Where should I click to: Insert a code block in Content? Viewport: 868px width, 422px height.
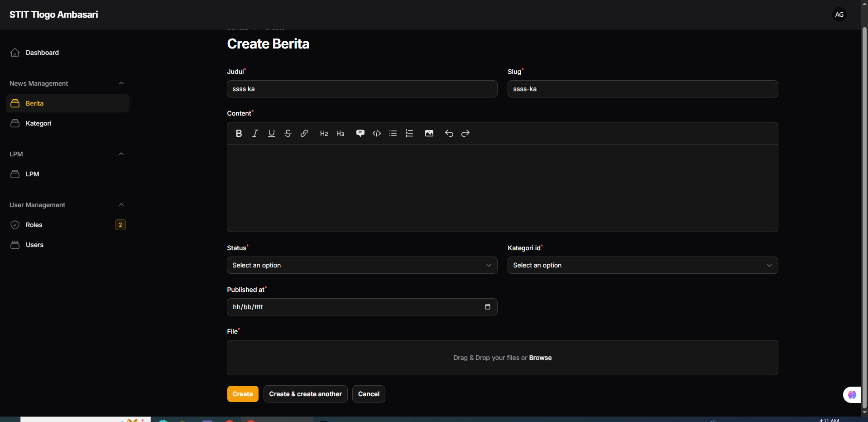coord(376,133)
